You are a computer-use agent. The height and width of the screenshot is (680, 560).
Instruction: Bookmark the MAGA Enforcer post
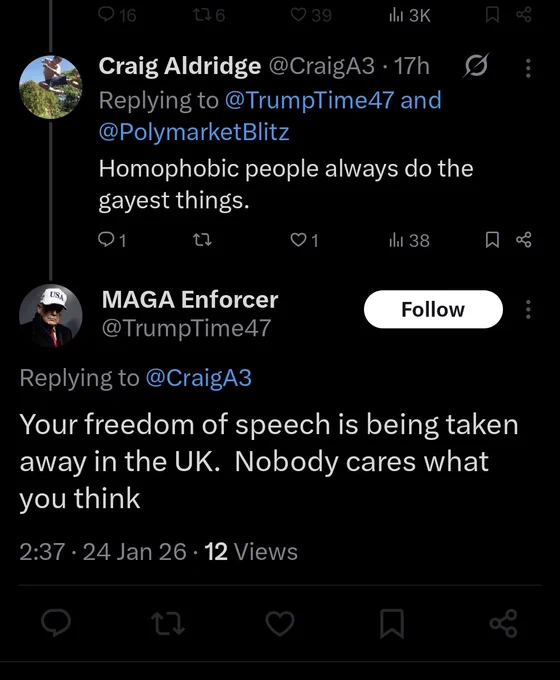point(392,623)
